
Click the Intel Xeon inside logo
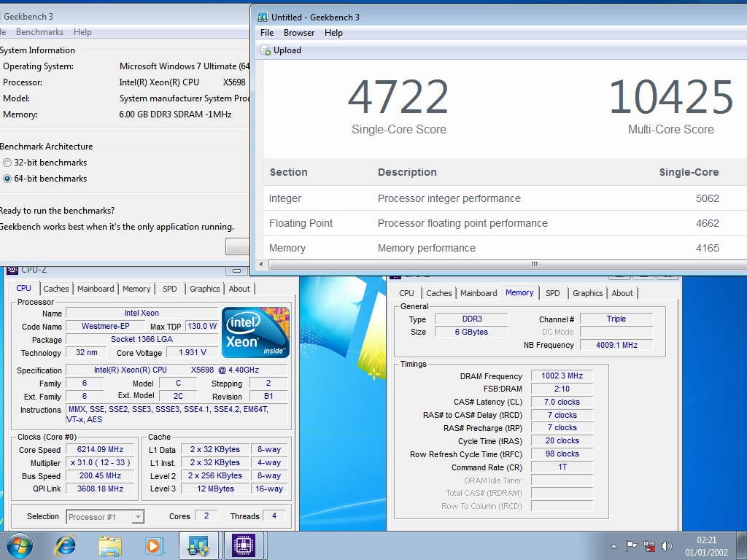tap(255, 332)
